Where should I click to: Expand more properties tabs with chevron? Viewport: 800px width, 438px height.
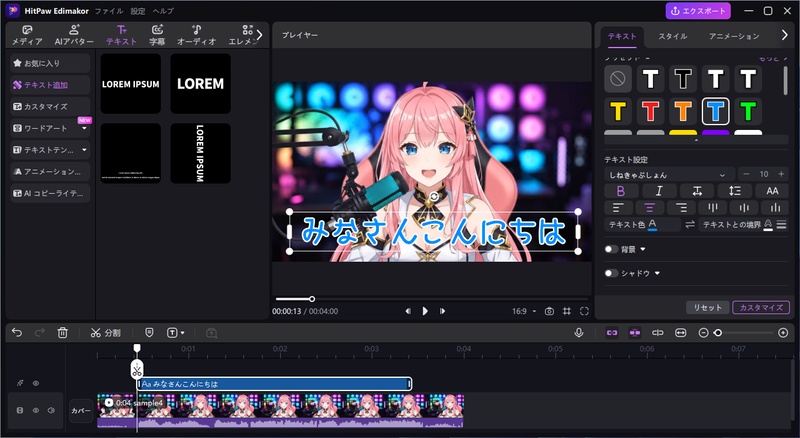785,35
